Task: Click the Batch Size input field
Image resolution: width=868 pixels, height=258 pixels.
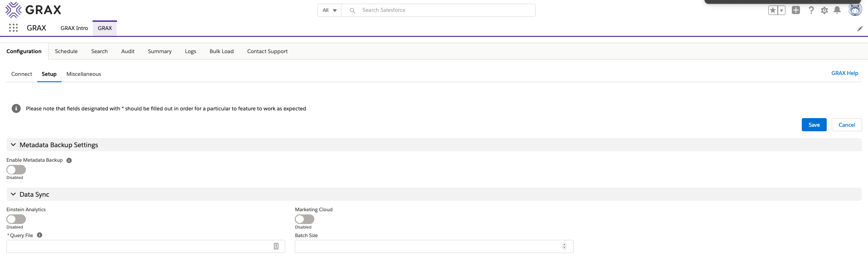Action: coord(434,246)
